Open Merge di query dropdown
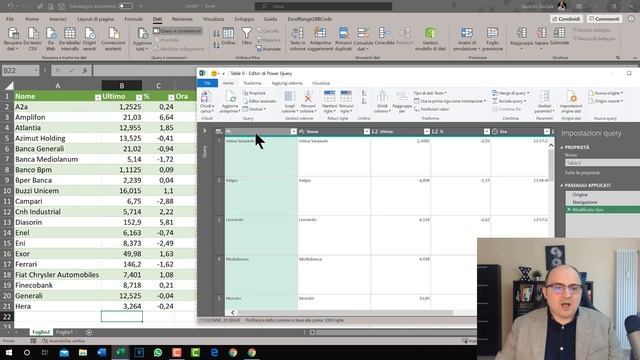The width and height of the screenshot is (640, 360). click(511, 93)
